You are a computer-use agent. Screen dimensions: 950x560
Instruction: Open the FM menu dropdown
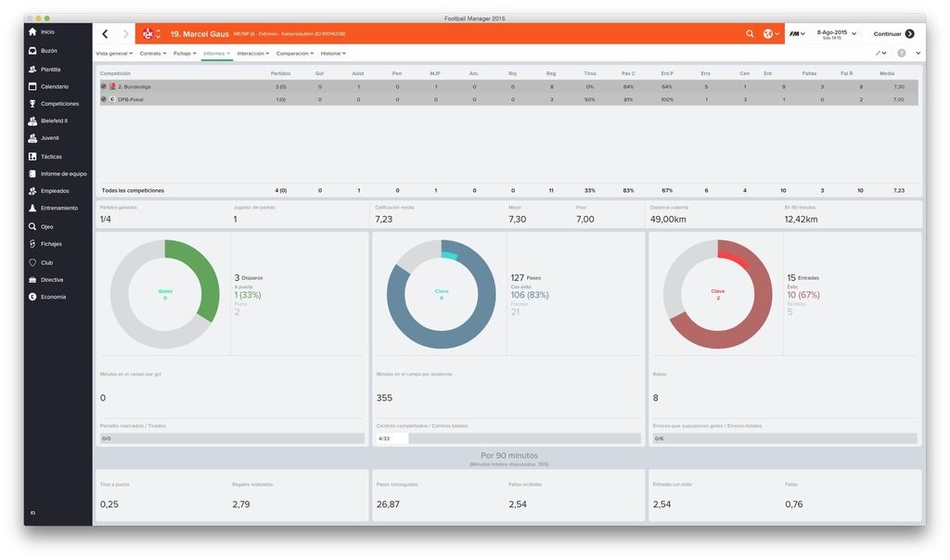797,34
